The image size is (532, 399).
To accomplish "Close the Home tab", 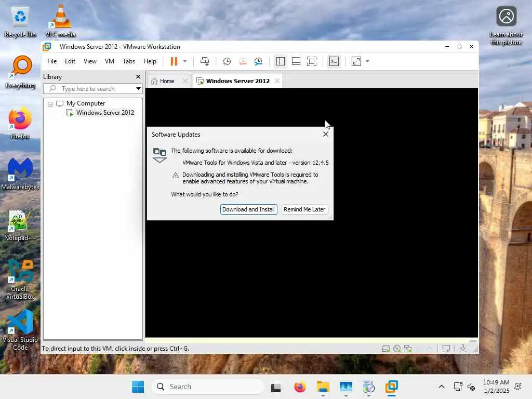I will click(185, 81).
